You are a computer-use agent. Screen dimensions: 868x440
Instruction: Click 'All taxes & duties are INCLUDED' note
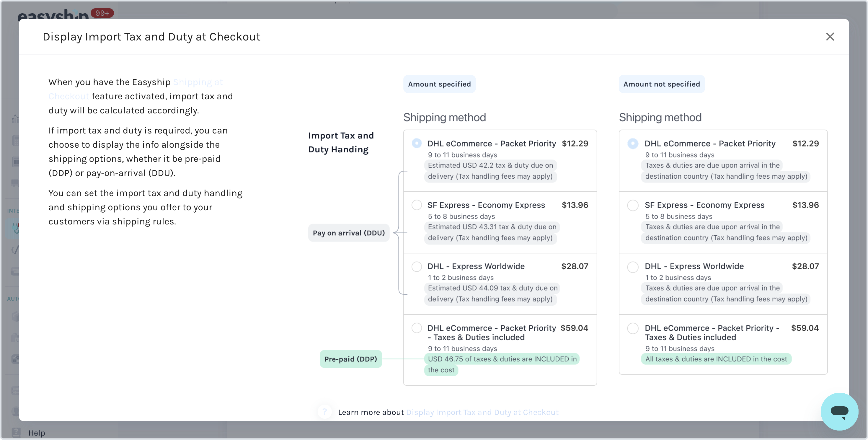click(716, 359)
